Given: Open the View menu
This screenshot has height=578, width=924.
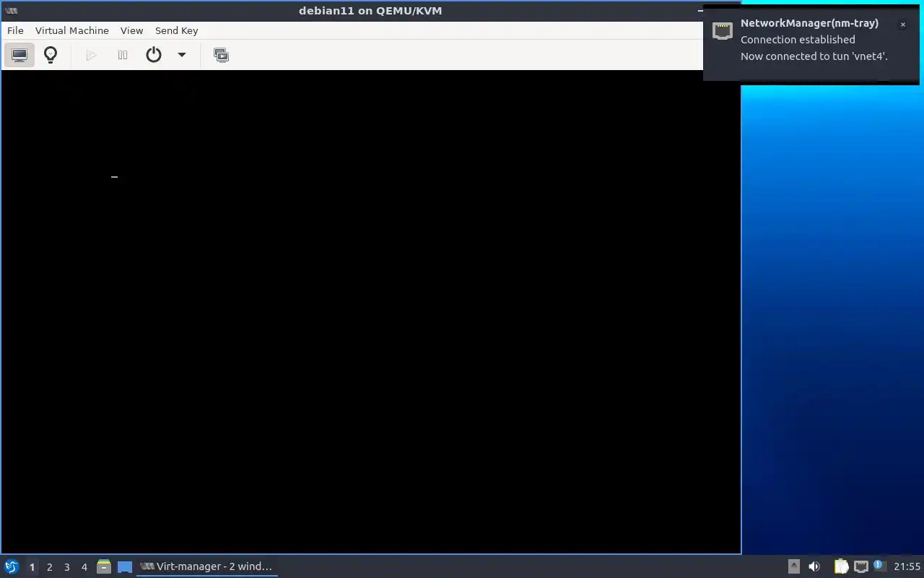Looking at the screenshot, I should click(x=131, y=30).
